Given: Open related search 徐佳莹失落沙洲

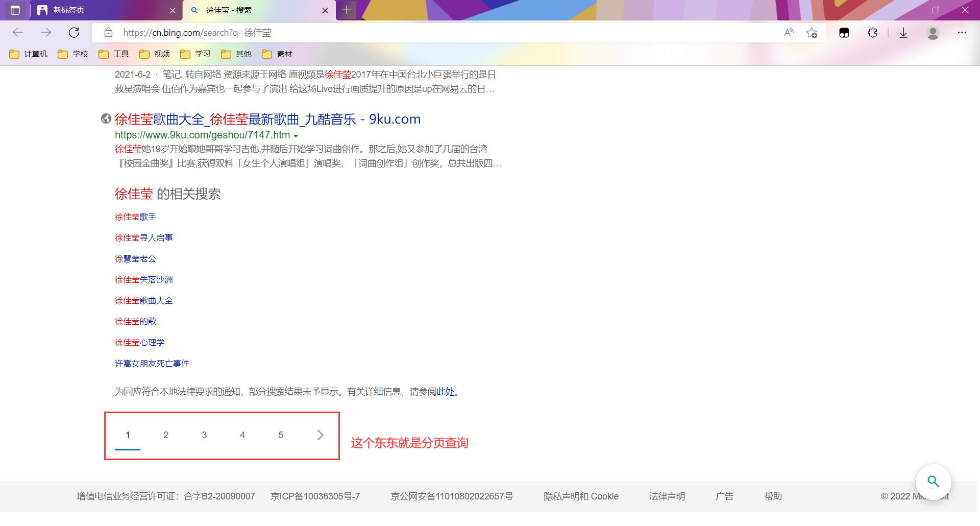Looking at the screenshot, I should (143, 280).
